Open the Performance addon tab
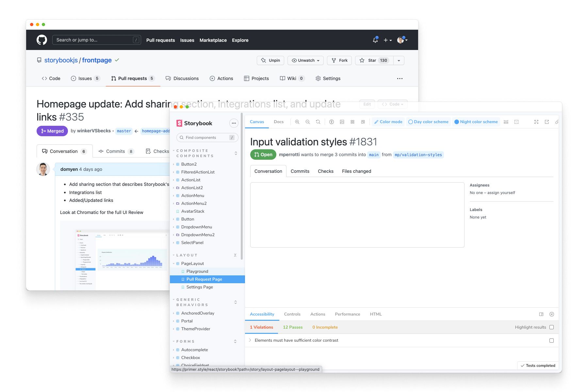This screenshot has height=392, width=588. [x=348, y=314]
